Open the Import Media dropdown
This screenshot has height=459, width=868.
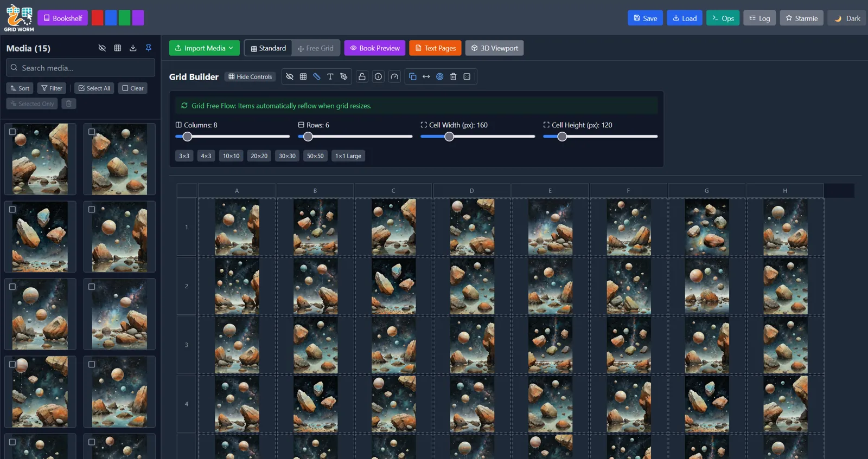pyautogui.click(x=205, y=48)
